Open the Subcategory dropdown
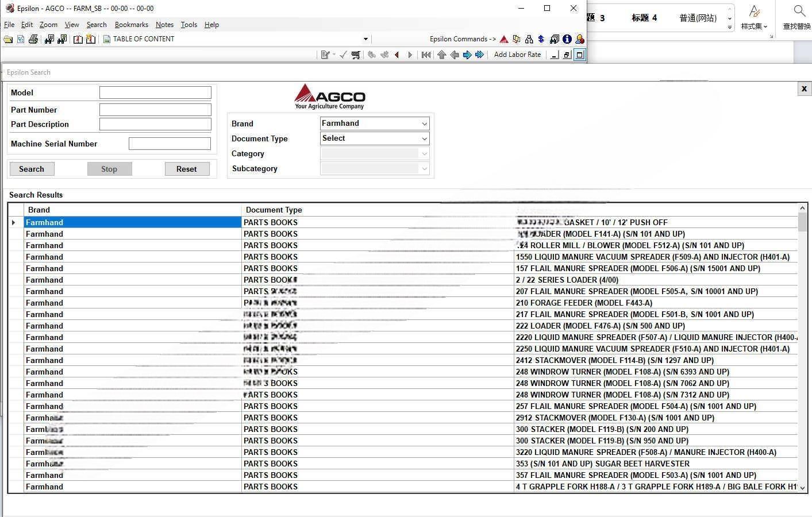812x517 pixels. (424, 168)
